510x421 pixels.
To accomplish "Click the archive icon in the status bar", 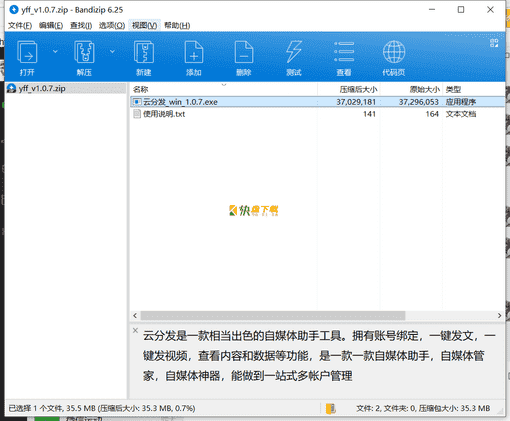I will pos(330,408).
